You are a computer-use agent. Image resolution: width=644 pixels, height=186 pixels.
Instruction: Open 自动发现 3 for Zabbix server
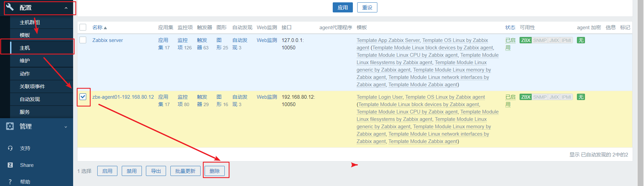[240, 44]
